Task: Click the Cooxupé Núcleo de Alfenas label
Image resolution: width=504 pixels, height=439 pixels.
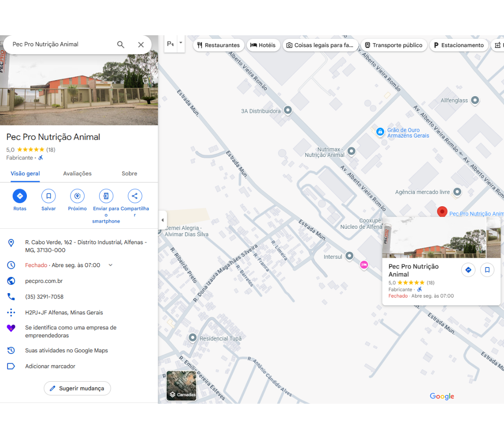Action: click(361, 223)
